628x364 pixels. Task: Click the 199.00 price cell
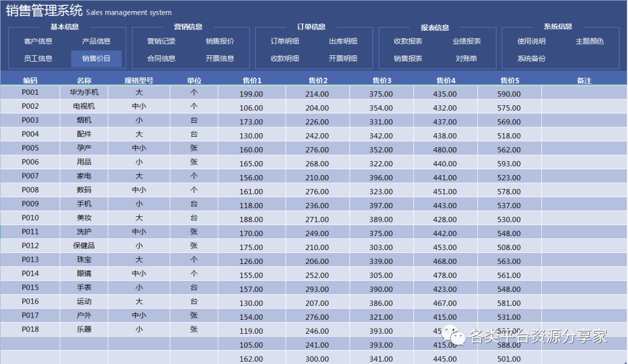click(x=252, y=93)
